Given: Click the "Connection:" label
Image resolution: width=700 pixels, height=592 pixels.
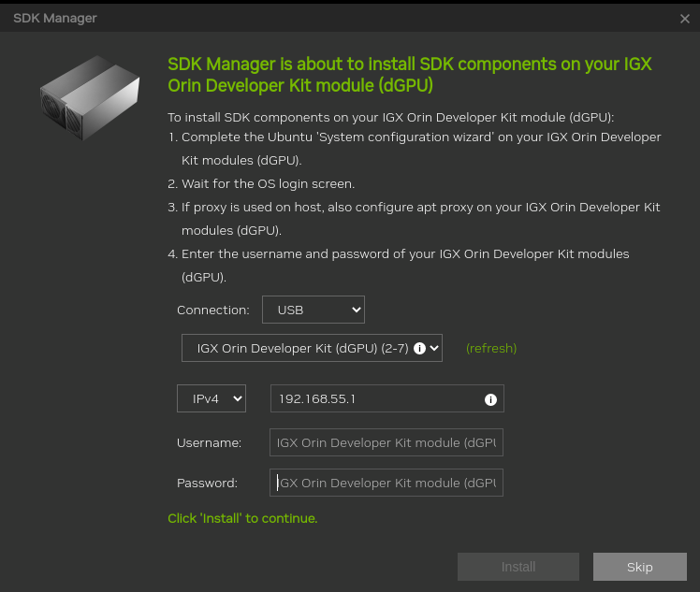Looking at the screenshot, I should [x=213, y=310].
